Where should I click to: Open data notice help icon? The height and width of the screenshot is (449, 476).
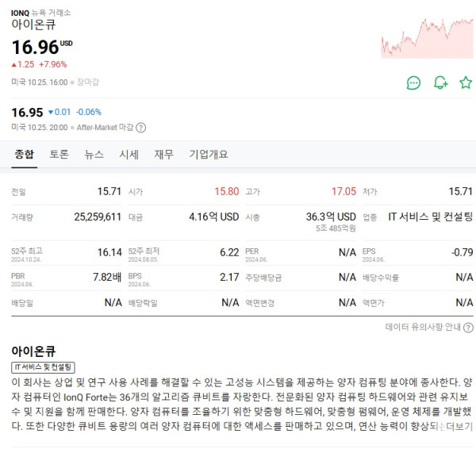(468, 328)
